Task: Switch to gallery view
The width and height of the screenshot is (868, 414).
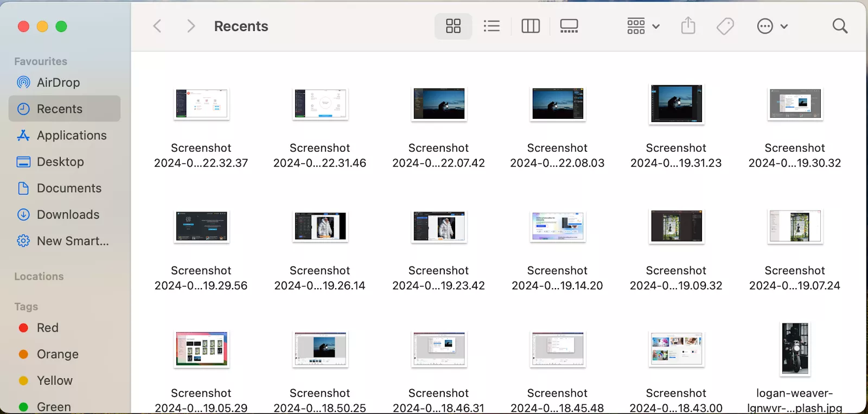Action: point(569,26)
